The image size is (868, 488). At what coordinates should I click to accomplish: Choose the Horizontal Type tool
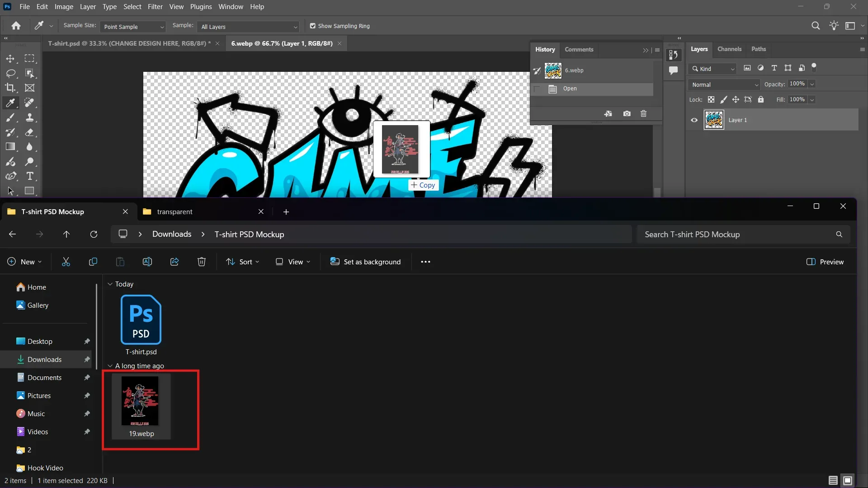[x=30, y=176]
